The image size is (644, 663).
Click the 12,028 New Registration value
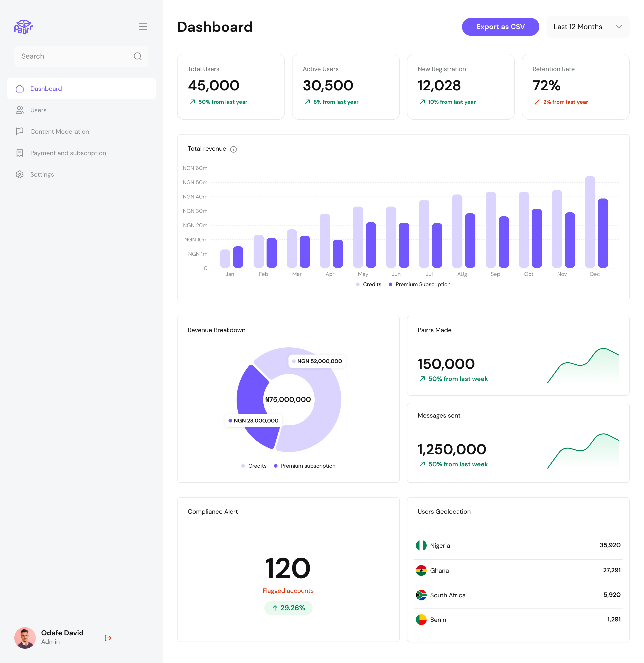[439, 85]
